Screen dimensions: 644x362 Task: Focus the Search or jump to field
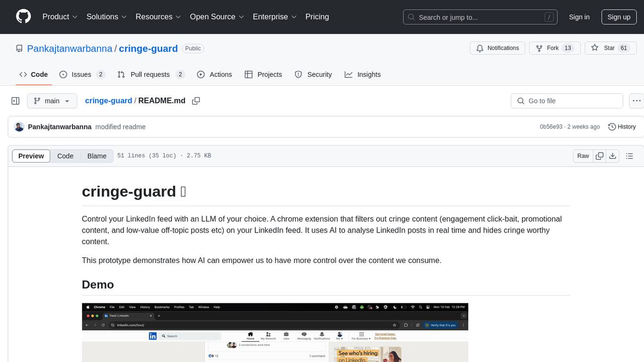coord(481,17)
